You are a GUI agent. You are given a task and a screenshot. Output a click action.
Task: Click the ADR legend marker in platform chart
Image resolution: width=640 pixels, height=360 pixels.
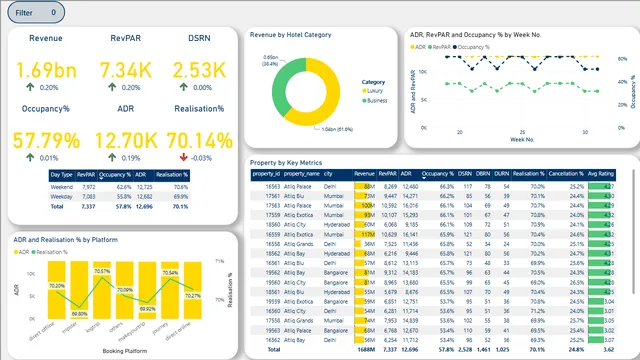[x=16, y=252]
